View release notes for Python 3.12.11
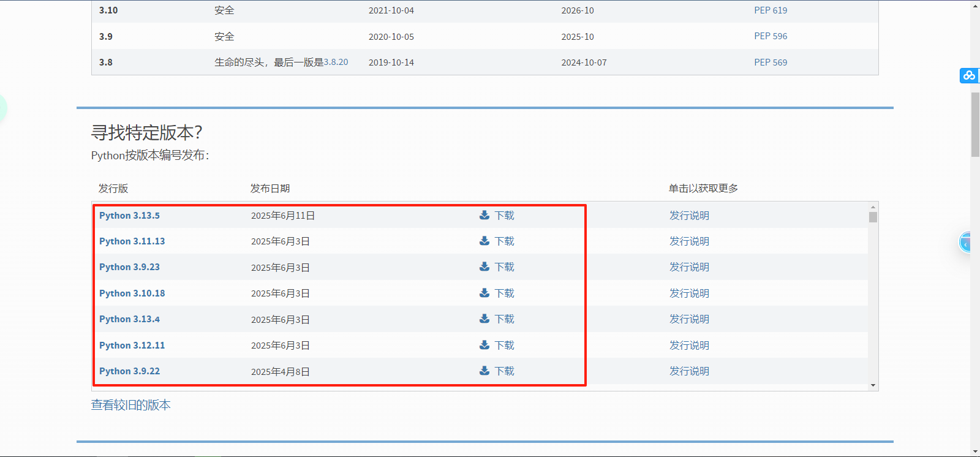The image size is (980, 457). pyautogui.click(x=689, y=346)
